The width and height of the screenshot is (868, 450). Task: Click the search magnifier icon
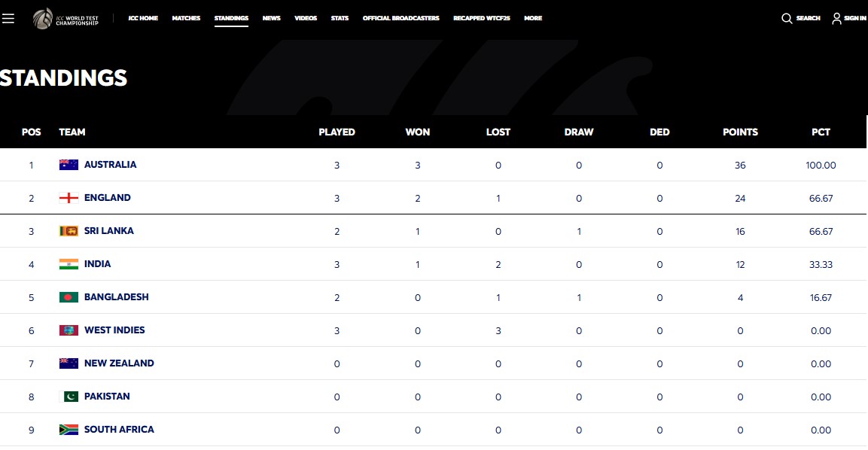787,18
